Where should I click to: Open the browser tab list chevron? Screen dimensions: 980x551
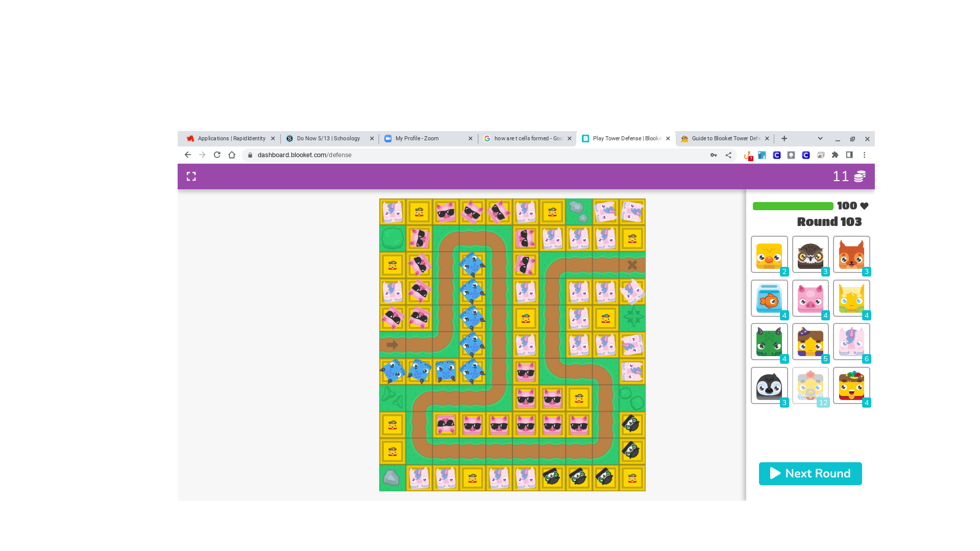(x=820, y=138)
